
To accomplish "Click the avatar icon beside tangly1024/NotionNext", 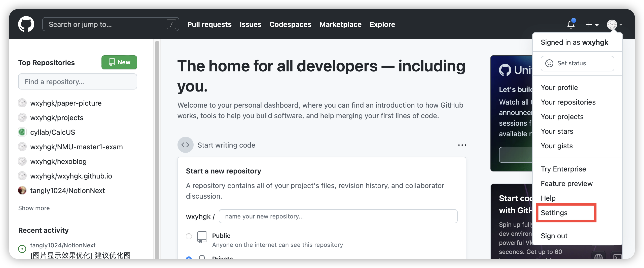I will [x=22, y=190].
